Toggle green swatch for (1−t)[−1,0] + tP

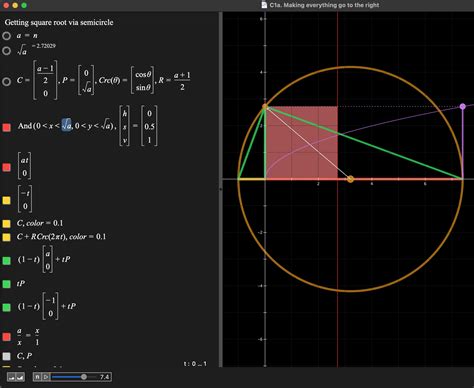tap(7, 307)
